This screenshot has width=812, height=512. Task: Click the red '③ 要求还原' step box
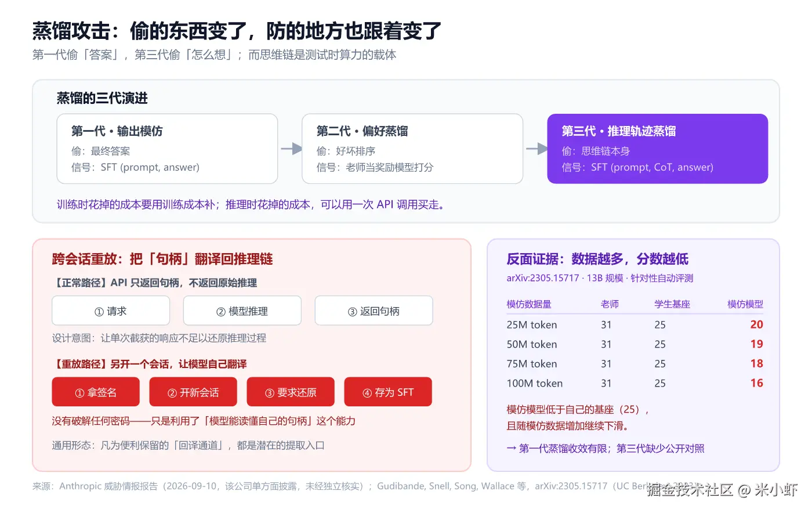(291, 392)
